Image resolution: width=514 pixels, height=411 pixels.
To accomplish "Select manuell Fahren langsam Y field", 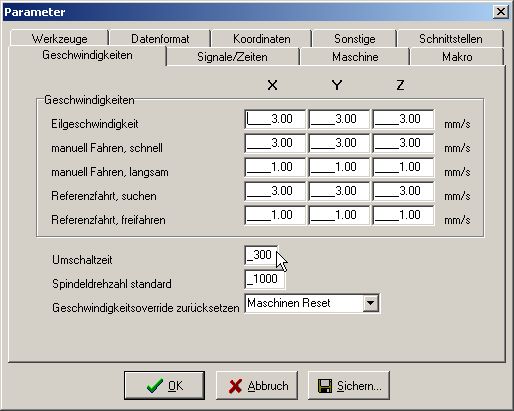I will click(x=339, y=167).
